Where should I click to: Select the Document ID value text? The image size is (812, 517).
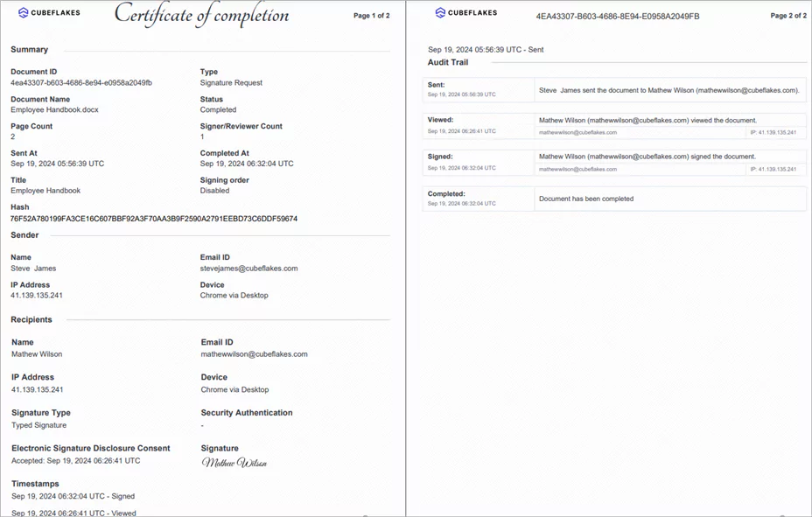81,83
